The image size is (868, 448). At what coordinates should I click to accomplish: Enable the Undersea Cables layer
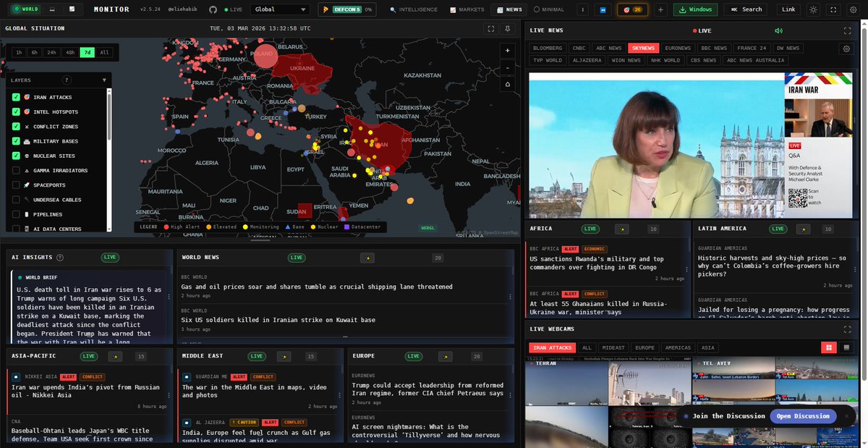[16, 200]
